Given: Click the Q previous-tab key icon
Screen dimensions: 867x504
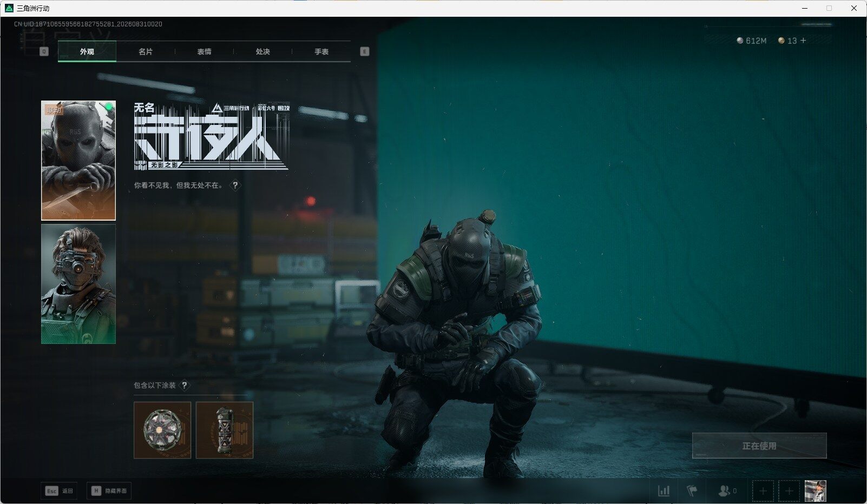Looking at the screenshot, I should (44, 51).
